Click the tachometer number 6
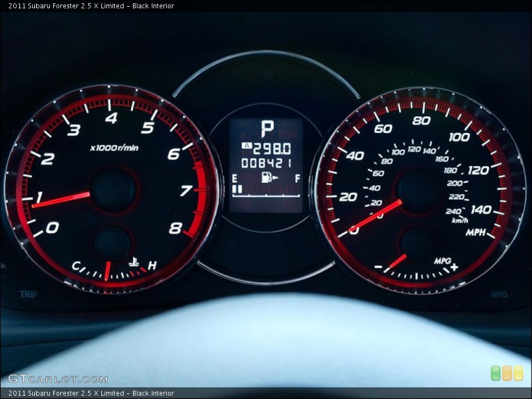Screen dimensions: 532x399 tap(173, 154)
